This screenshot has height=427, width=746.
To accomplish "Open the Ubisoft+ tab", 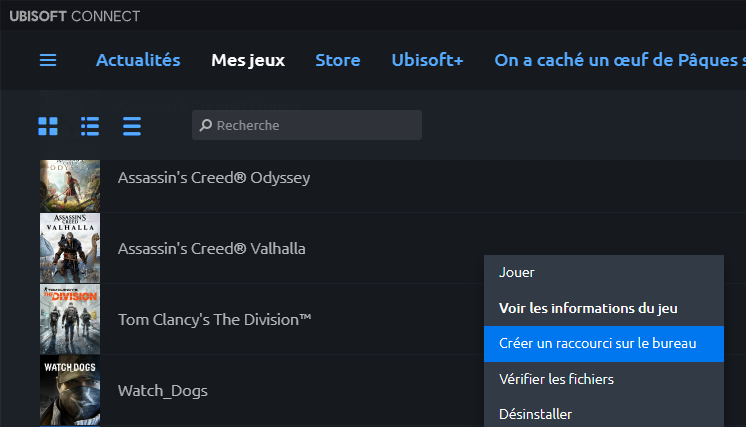I will (x=427, y=60).
